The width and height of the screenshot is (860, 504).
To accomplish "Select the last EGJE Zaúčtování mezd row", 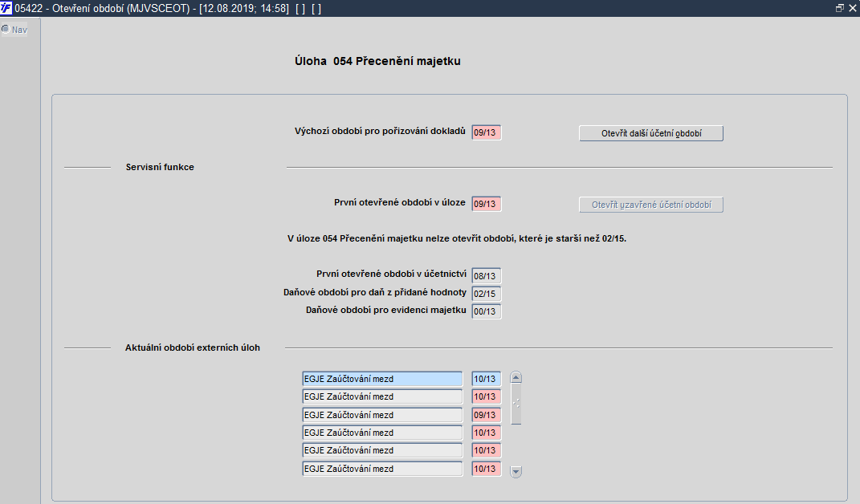I will [382, 469].
